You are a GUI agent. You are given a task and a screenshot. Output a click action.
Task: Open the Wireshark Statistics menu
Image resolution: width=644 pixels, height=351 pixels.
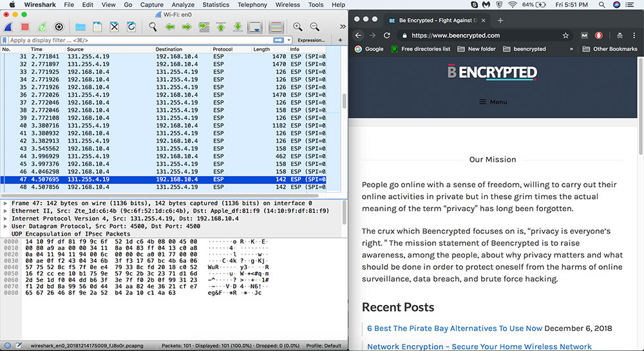point(216,5)
